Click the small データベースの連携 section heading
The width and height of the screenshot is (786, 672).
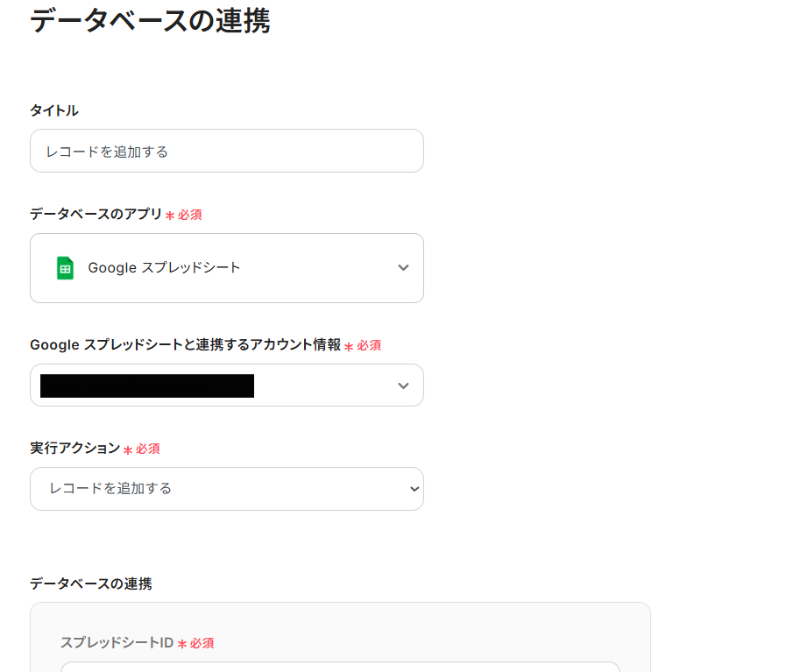pyautogui.click(x=90, y=584)
